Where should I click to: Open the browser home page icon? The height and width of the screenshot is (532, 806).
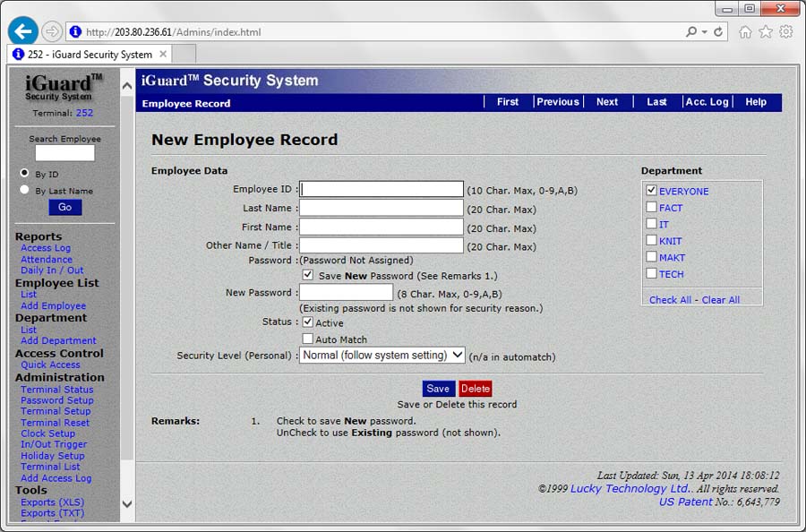745,32
